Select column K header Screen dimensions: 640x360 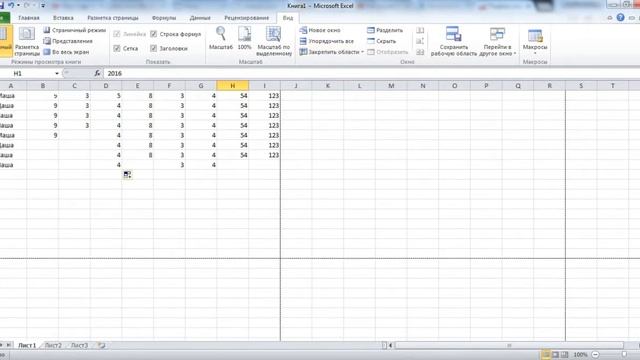[x=328, y=86]
